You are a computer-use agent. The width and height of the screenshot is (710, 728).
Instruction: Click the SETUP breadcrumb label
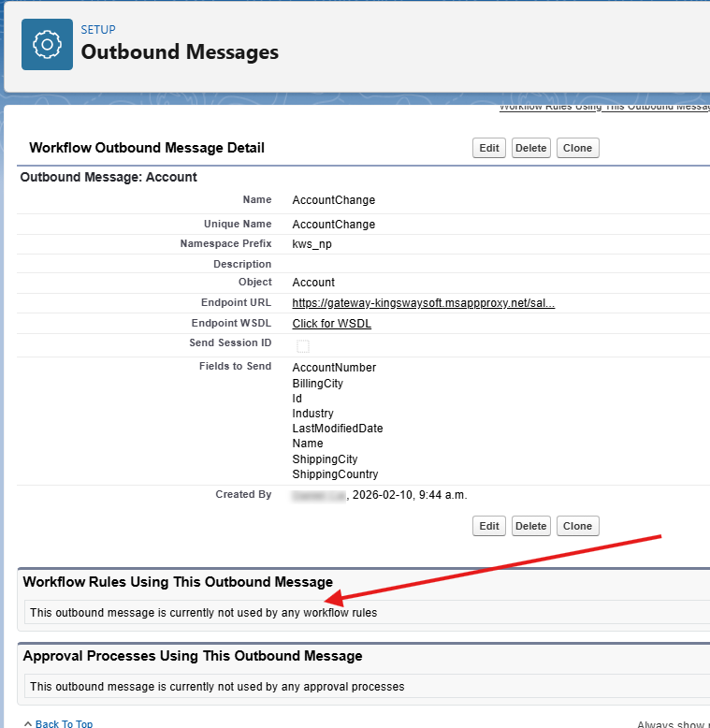click(98, 30)
